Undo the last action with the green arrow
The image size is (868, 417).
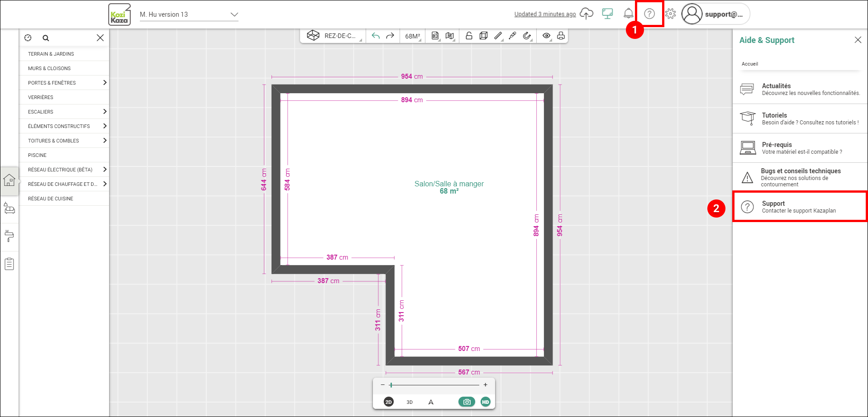coord(376,36)
